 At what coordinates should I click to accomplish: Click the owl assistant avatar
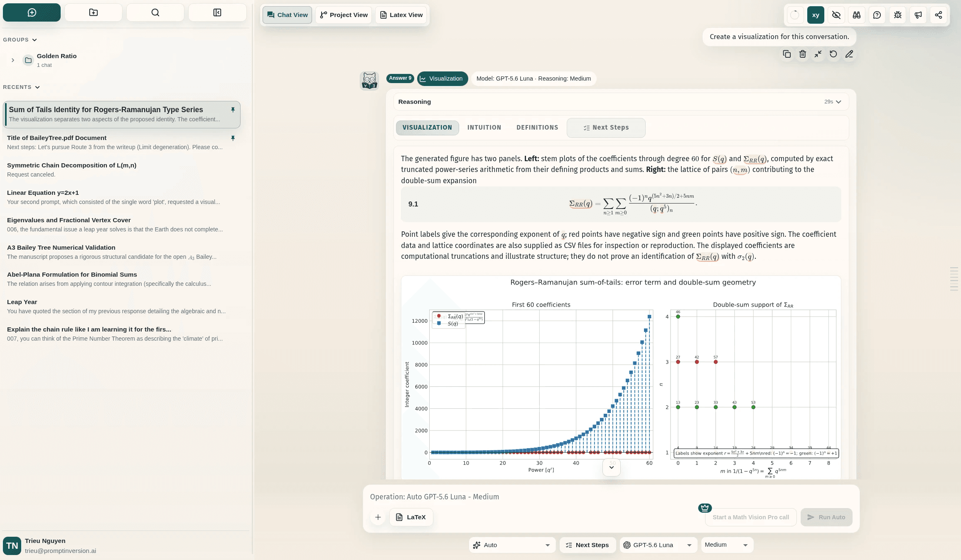tap(369, 80)
